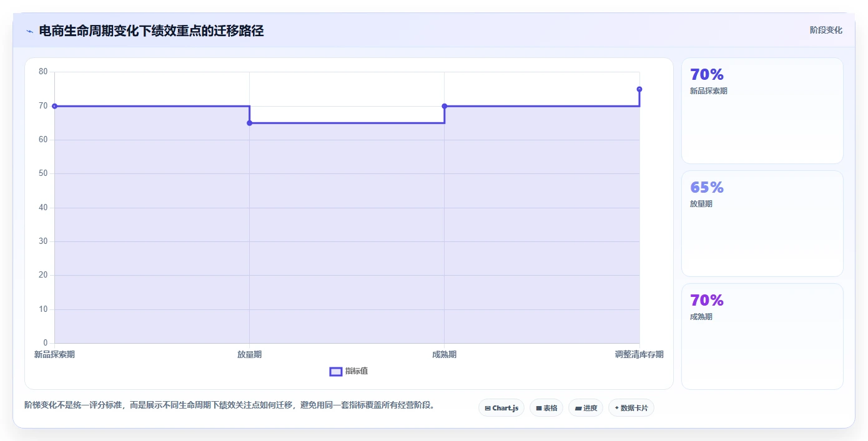The image size is (868, 441).
Task: Click the 指标值 legend color box
Action: click(336, 372)
